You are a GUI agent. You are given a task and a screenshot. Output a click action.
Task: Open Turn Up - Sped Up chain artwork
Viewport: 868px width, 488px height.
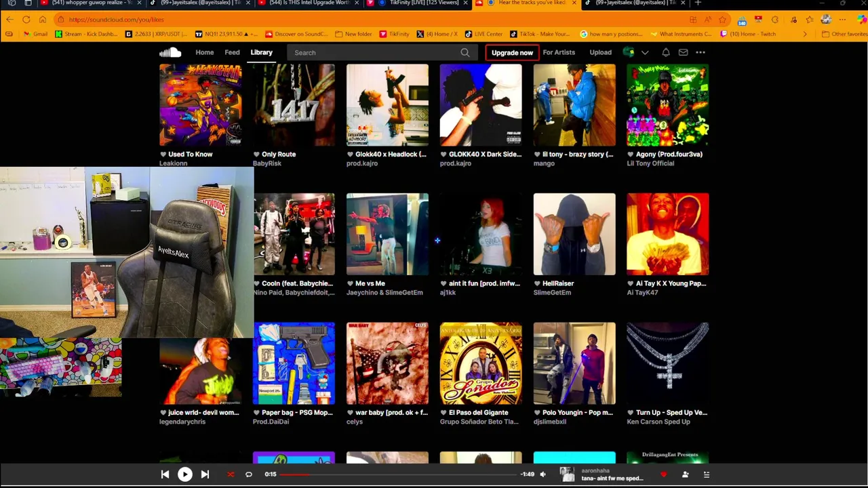[668, 363]
